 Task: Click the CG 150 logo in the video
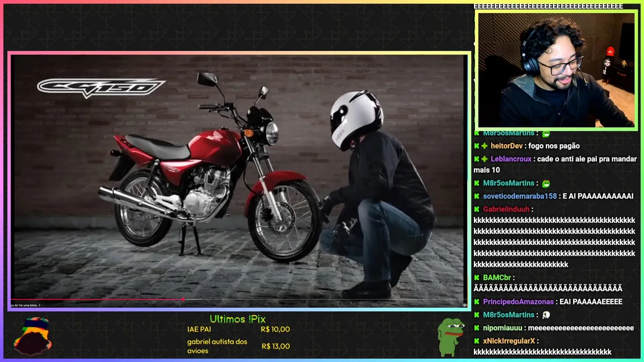(x=101, y=87)
